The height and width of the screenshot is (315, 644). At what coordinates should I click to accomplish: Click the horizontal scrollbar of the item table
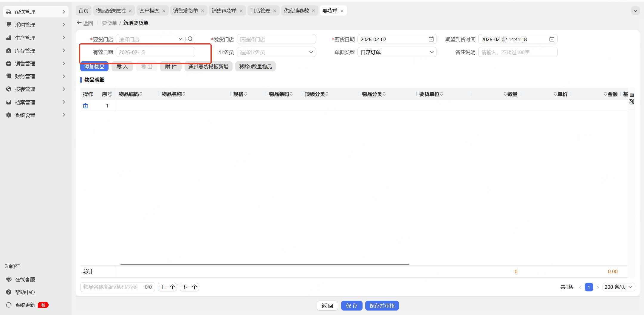point(265,264)
